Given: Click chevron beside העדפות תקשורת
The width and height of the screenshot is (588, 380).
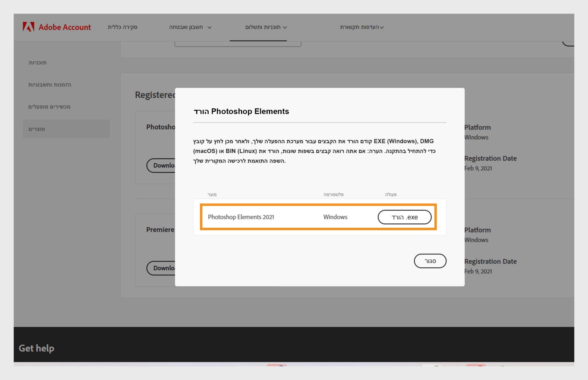Looking at the screenshot, I should (x=382, y=27).
